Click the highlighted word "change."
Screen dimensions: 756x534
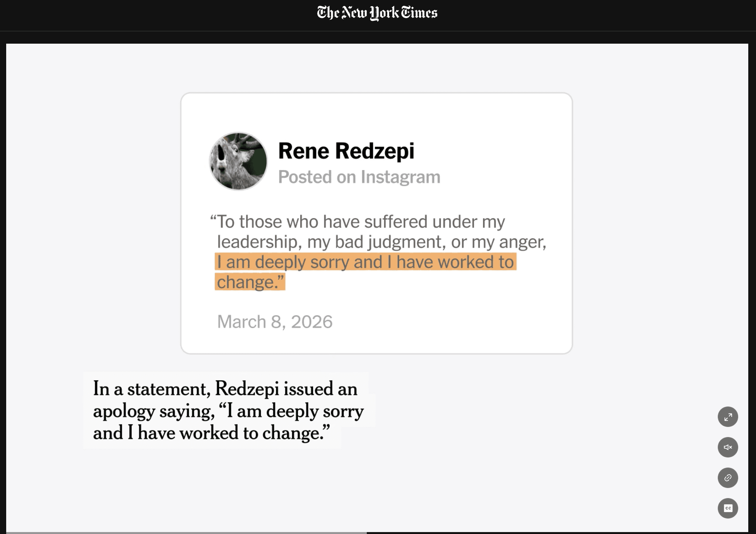coord(250,282)
